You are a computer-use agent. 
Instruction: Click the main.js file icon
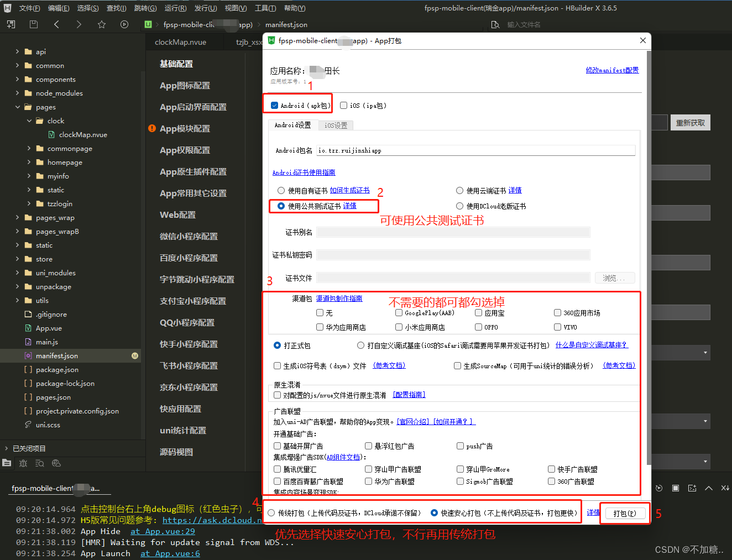point(28,342)
